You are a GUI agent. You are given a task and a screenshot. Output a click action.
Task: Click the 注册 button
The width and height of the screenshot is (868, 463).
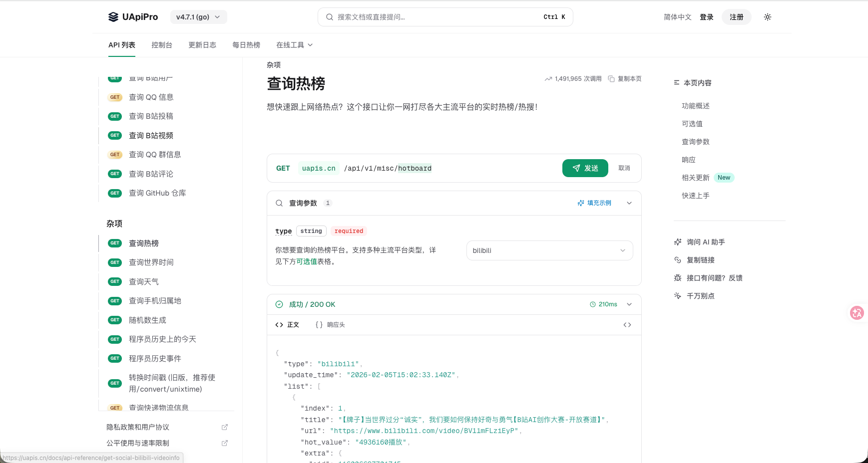(x=736, y=16)
